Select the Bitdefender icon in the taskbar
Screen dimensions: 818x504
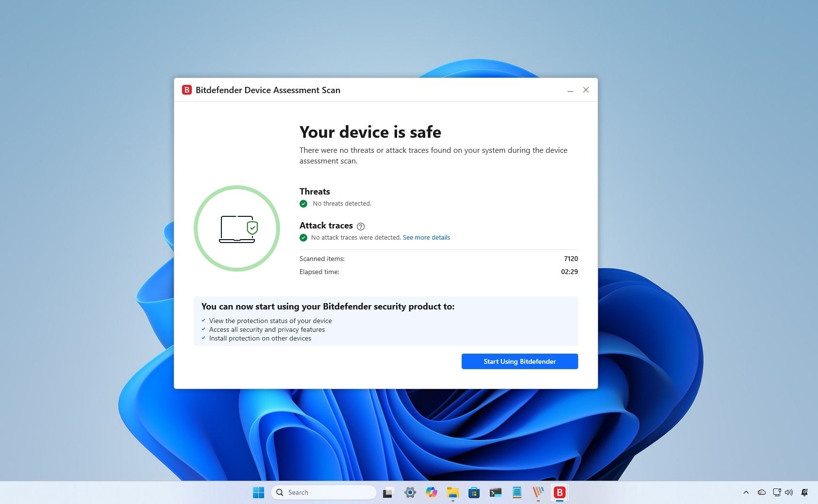point(560,493)
